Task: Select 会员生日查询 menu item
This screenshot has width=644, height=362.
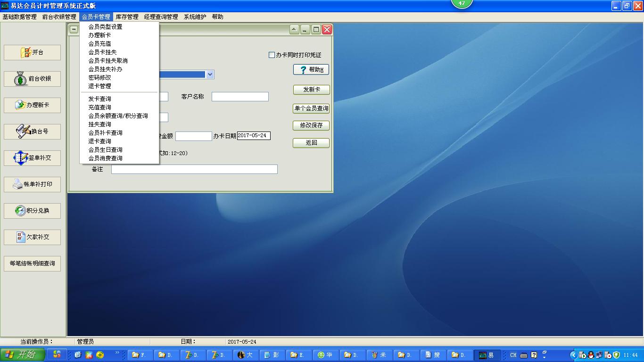Action: 119,150
